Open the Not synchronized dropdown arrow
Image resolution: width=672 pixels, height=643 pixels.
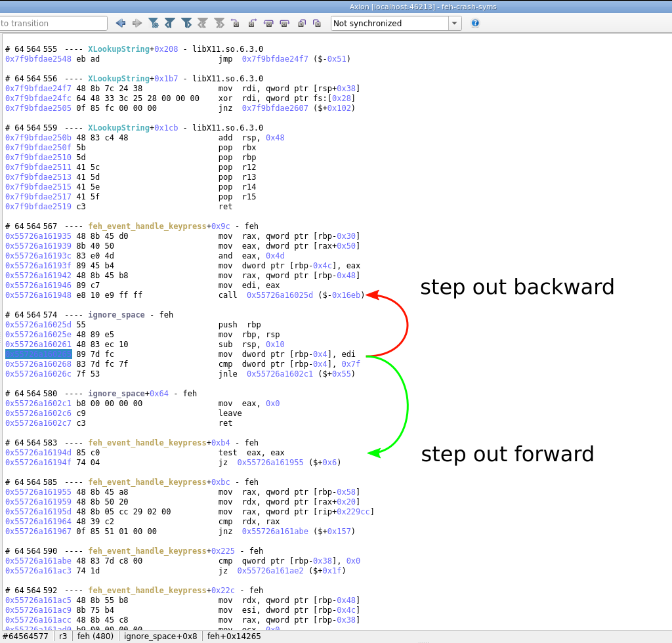point(454,23)
